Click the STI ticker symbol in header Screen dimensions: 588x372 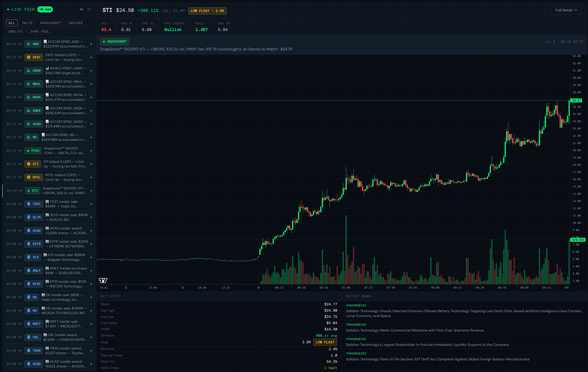[107, 10]
